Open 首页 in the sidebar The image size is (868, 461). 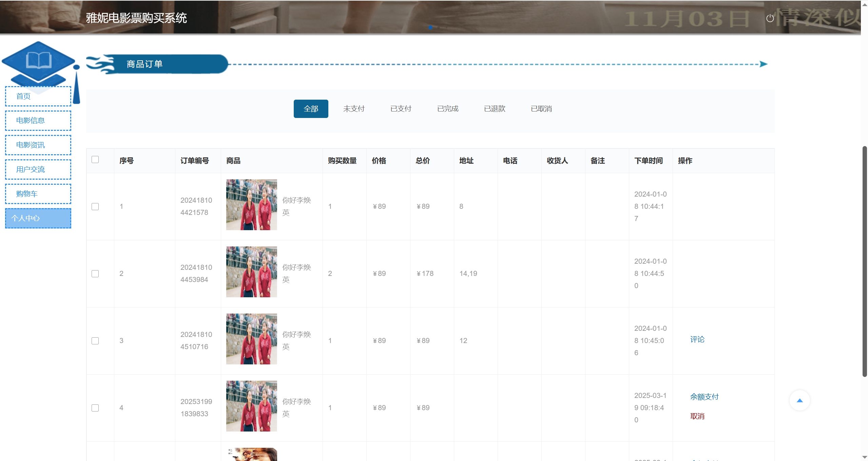(38, 96)
